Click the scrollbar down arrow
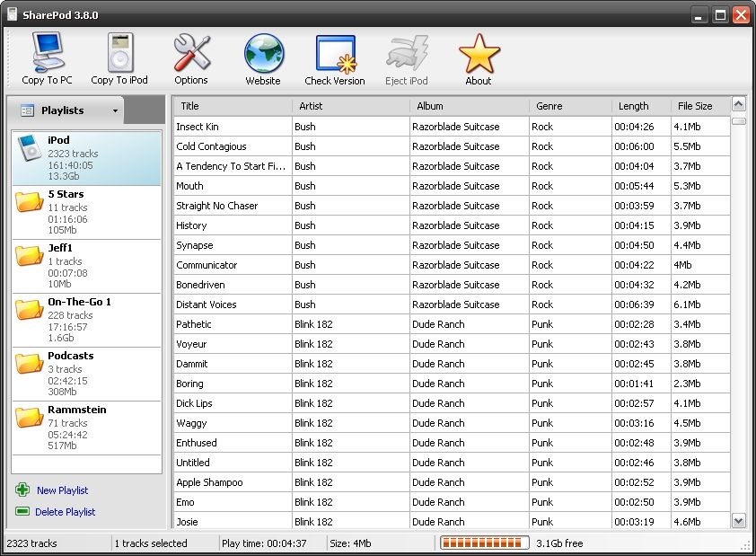The height and width of the screenshot is (556, 756). click(x=739, y=520)
